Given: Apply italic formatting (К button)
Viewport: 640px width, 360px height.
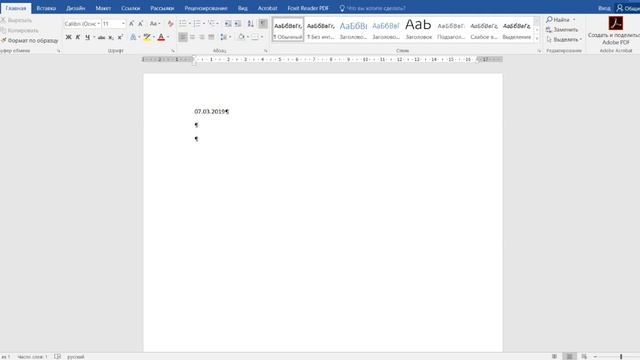Looking at the screenshot, I should pyautogui.click(x=78, y=37).
